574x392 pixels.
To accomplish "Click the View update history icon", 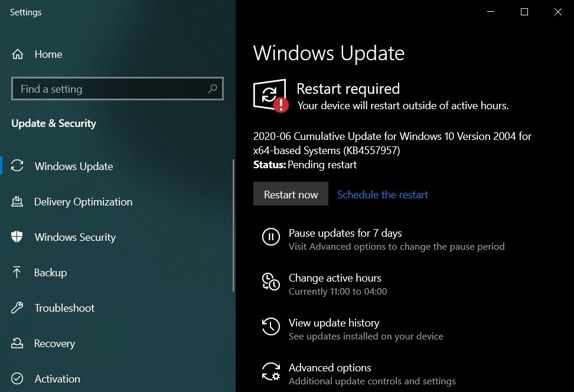I will coord(270,326).
